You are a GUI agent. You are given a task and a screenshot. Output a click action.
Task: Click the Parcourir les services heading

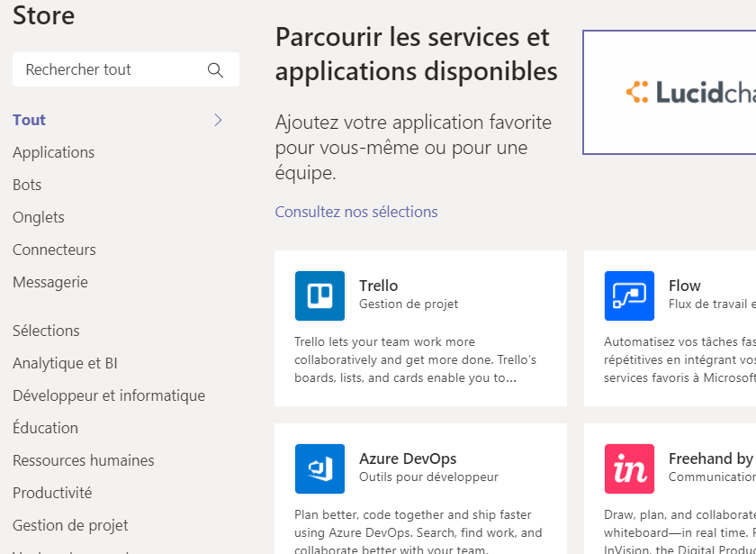pyautogui.click(x=416, y=54)
